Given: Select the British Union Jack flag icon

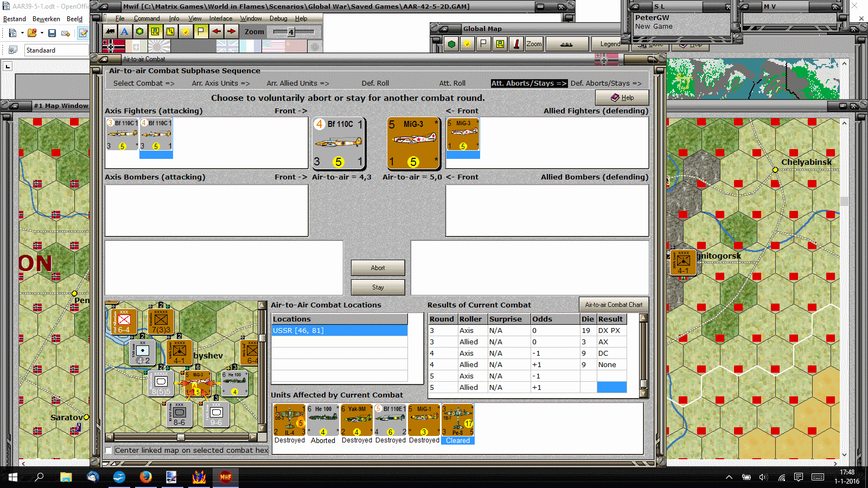Looking at the screenshot, I should 227,46.
